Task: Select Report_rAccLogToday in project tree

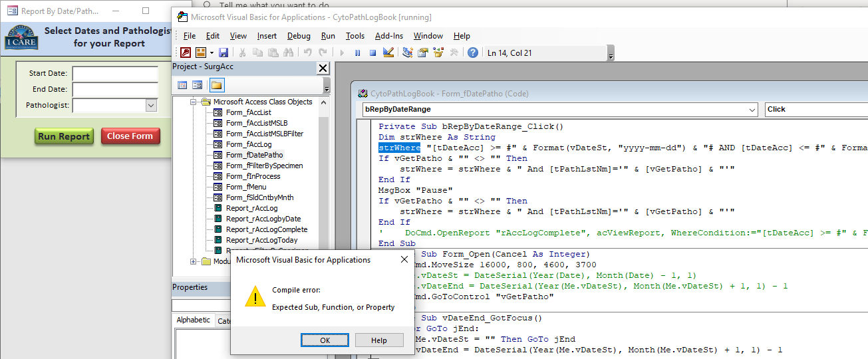Action: click(x=261, y=240)
